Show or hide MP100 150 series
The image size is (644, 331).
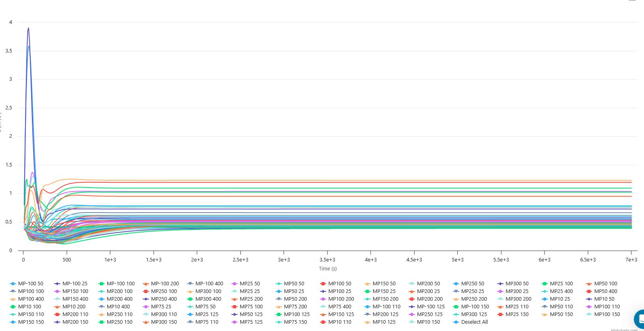coord(607,314)
